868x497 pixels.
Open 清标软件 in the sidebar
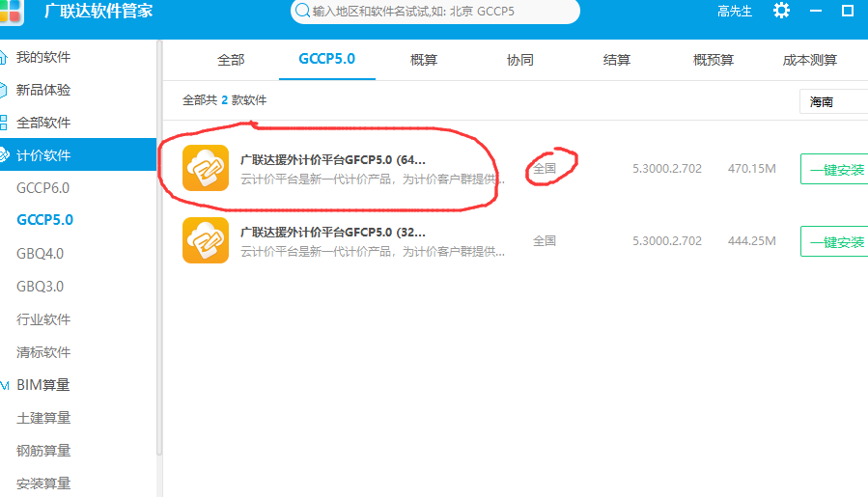coord(43,352)
